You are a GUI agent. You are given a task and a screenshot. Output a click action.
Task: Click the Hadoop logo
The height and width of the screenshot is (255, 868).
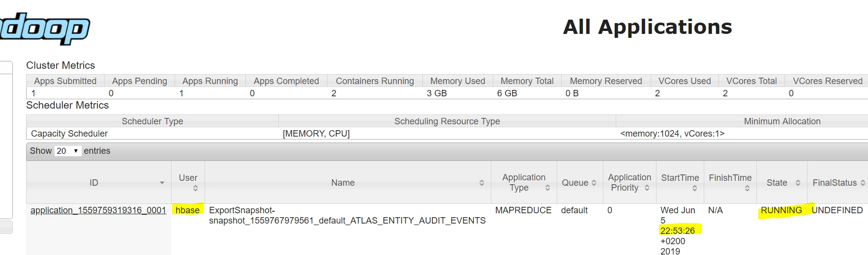point(44,28)
